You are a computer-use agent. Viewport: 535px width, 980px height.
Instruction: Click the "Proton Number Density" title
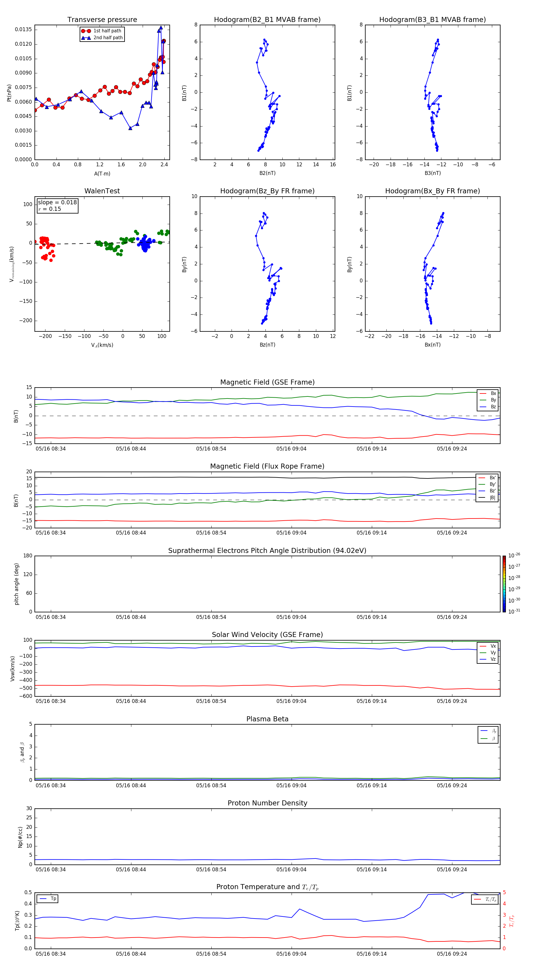pyautogui.click(x=267, y=803)
